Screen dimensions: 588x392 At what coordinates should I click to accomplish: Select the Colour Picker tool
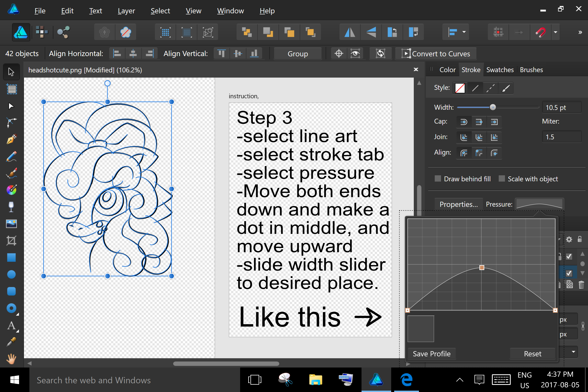(x=11, y=342)
